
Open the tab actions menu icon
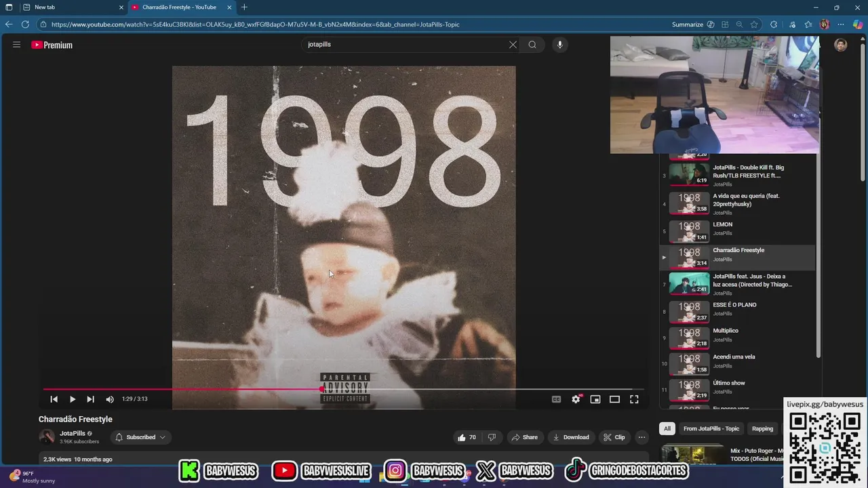[9, 7]
